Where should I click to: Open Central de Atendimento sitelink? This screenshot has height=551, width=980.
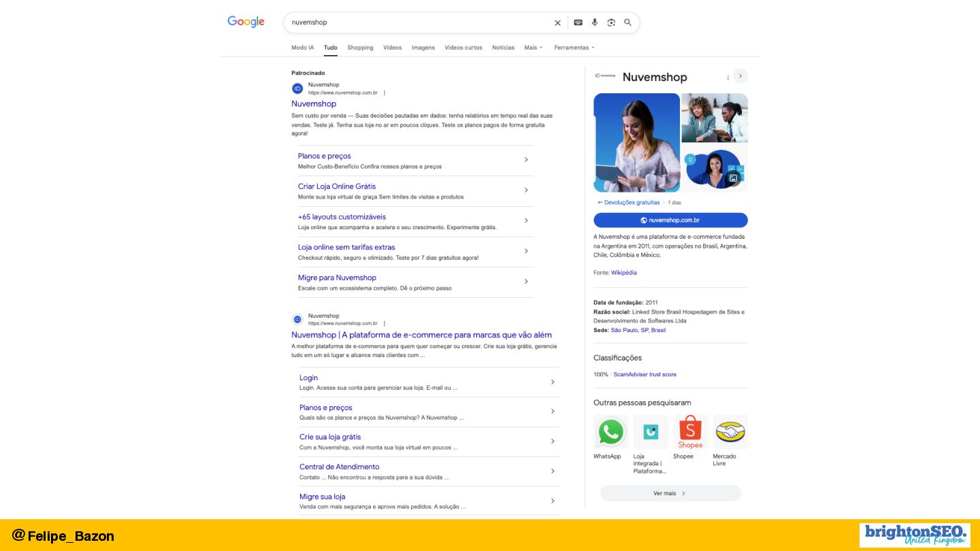(340, 467)
